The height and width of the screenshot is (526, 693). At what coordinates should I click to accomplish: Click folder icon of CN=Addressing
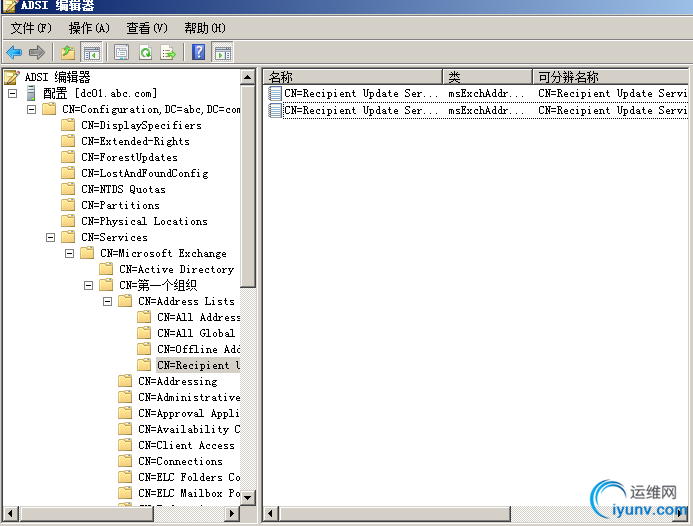pyautogui.click(x=125, y=381)
